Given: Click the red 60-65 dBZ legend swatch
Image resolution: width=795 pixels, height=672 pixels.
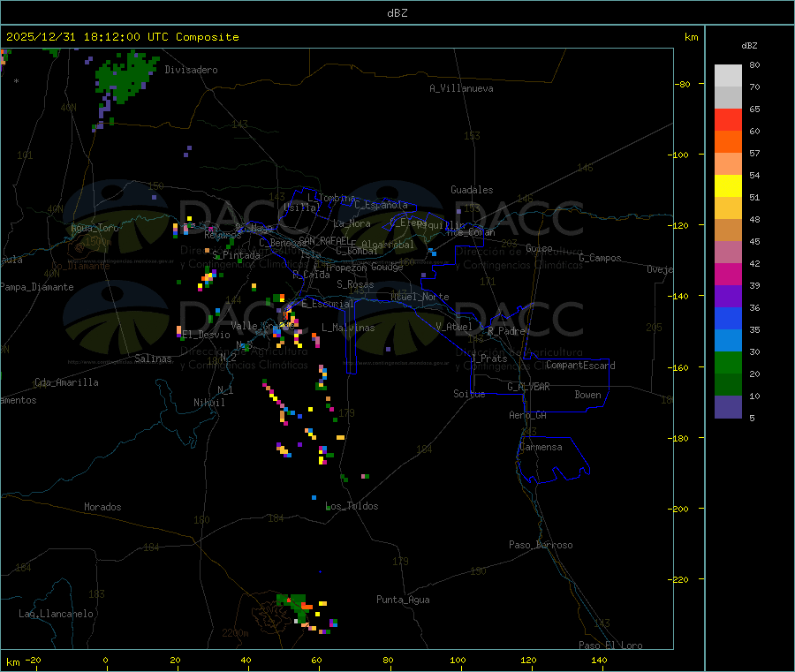Looking at the screenshot, I should pyautogui.click(x=728, y=119).
